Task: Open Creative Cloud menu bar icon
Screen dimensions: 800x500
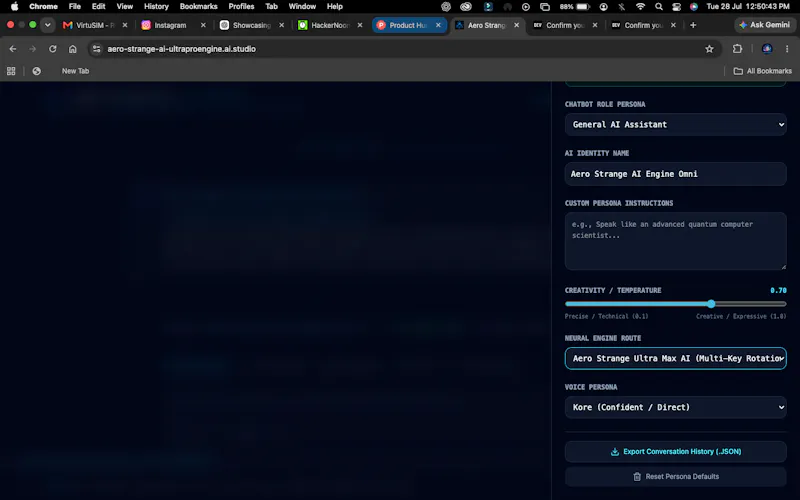Action: [466, 7]
